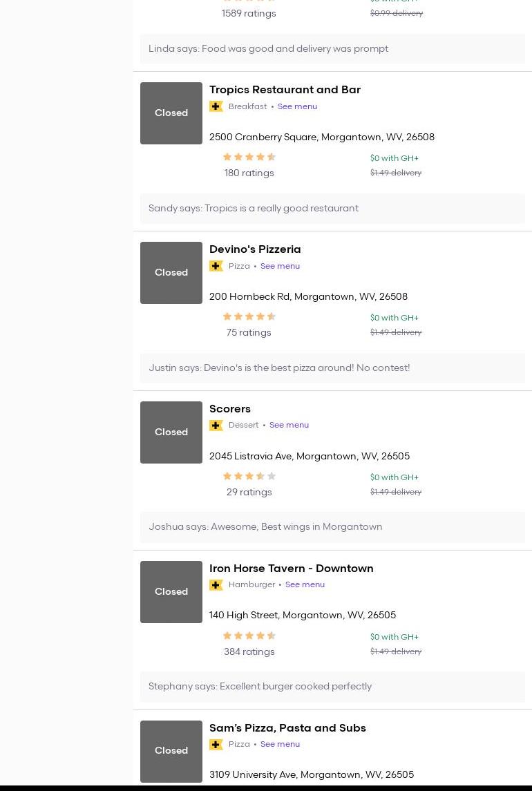The width and height of the screenshot is (532, 791).
Task: Click GH+ badge icon beside Devino's Pizzeria
Action: pyautogui.click(x=216, y=266)
